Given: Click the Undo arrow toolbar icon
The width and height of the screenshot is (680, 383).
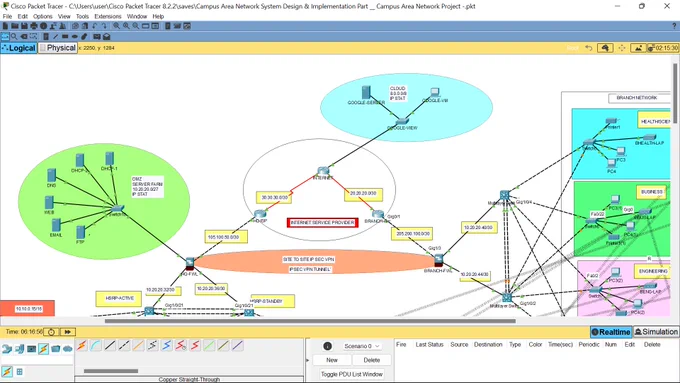Looking at the screenshot, I should pos(95,26).
